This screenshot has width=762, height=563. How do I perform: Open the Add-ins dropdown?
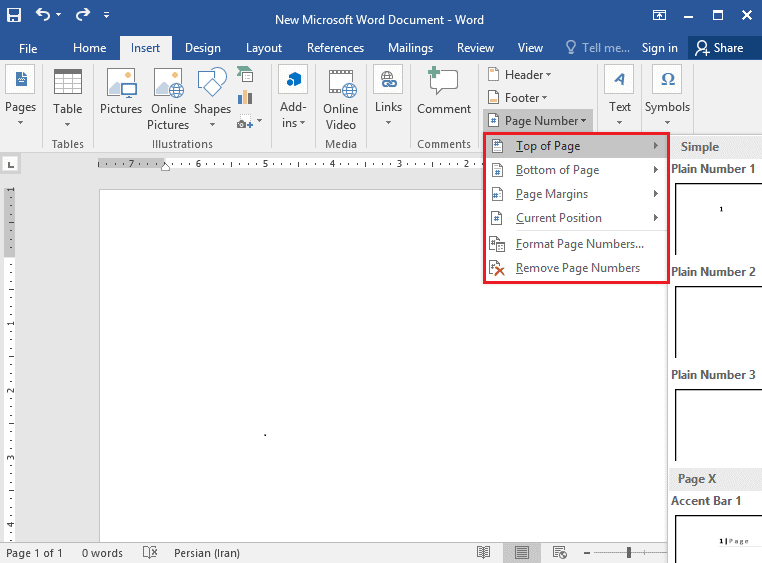[294, 97]
